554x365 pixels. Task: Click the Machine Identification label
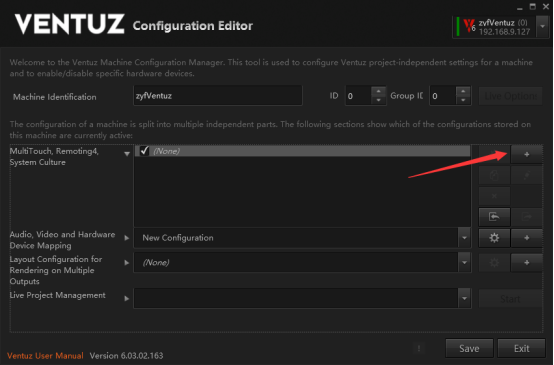[x=54, y=97]
